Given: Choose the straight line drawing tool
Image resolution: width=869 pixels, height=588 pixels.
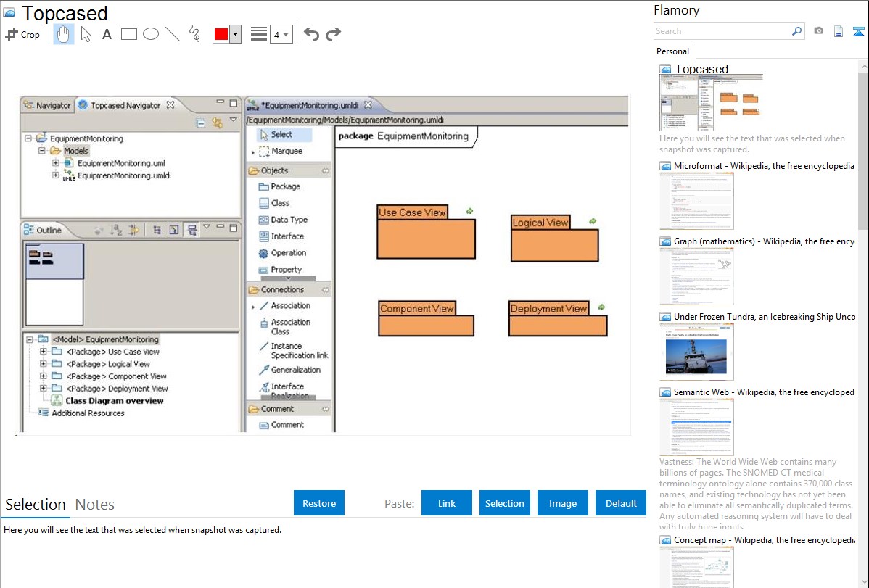Looking at the screenshot, I should [173, 34].
